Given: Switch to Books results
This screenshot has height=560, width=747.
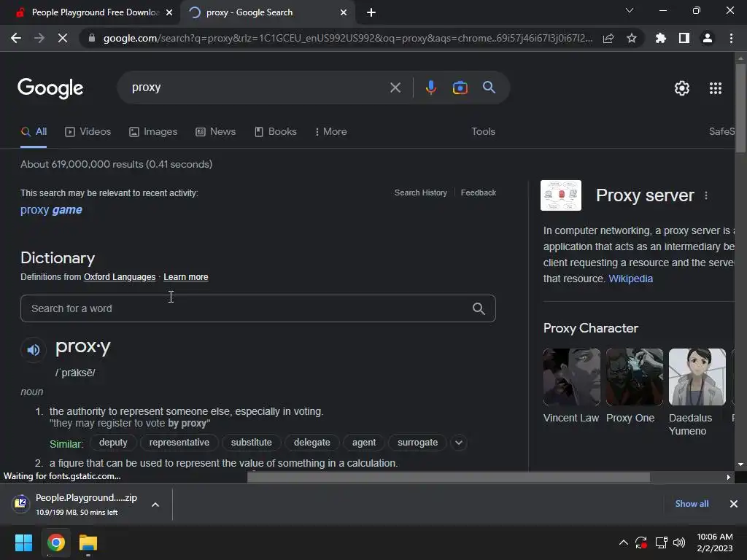Looking at the screenshot, I should click(275, 131).
